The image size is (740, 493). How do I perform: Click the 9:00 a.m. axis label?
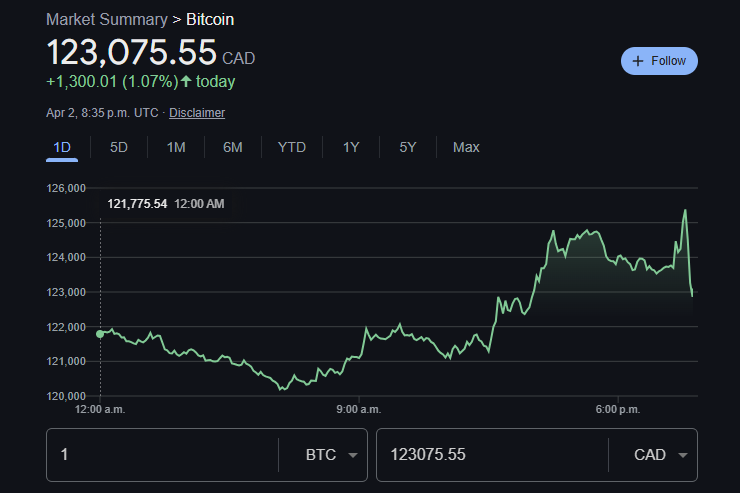pyautogui.click(x=359, y=409)
